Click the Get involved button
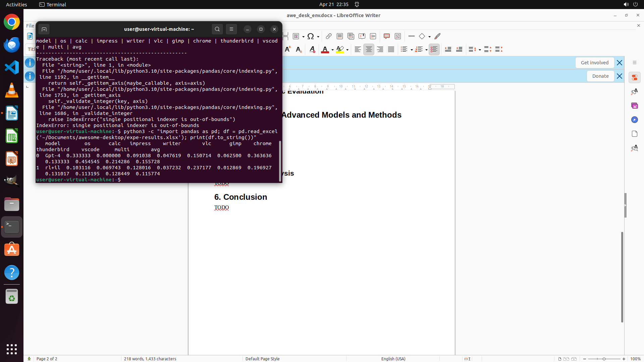This screenshot has width=644, height=362. pos(594,63)
